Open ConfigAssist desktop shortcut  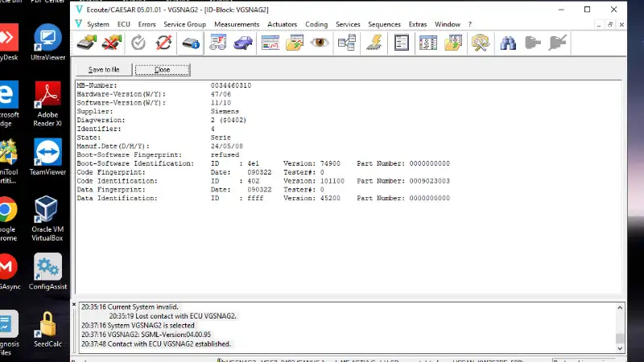click(47, 272)
